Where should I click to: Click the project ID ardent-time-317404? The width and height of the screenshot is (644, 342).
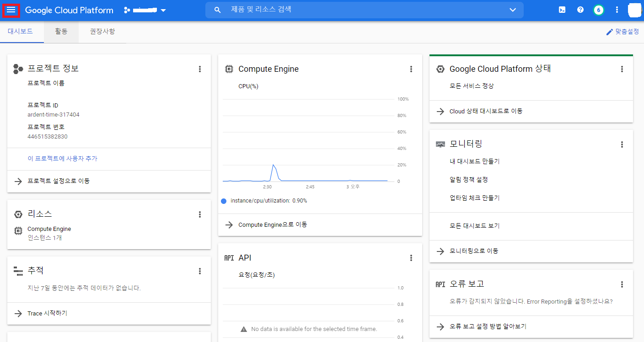54,114
